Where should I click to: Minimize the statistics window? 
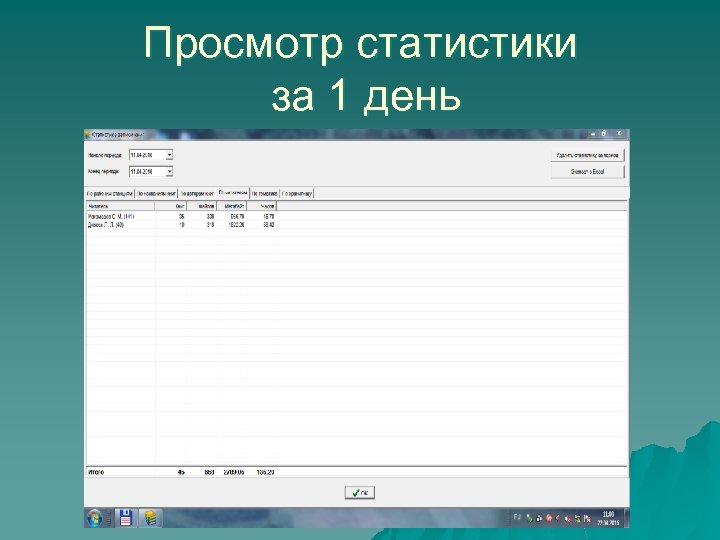tap(592, 134)
